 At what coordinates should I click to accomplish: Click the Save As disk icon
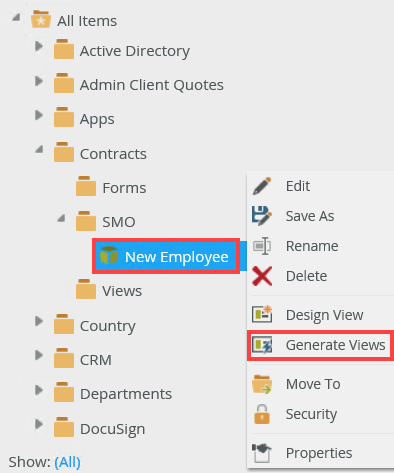pos(262,216)
